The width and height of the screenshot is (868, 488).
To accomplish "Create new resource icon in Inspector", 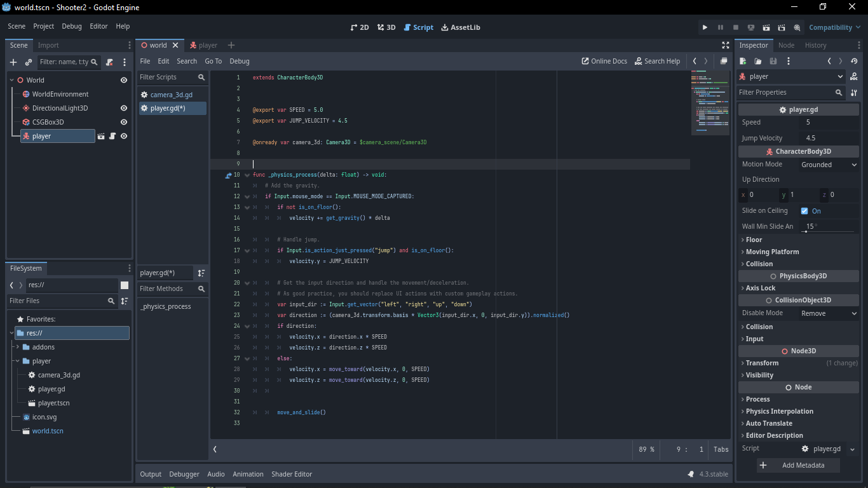I will 743,61.
